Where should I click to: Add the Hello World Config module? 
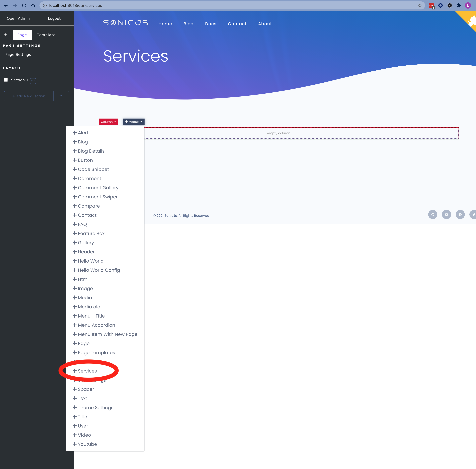coord(96,270)
